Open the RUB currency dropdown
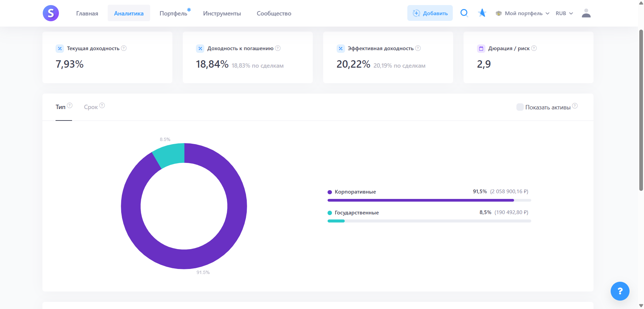 point(564,13)
